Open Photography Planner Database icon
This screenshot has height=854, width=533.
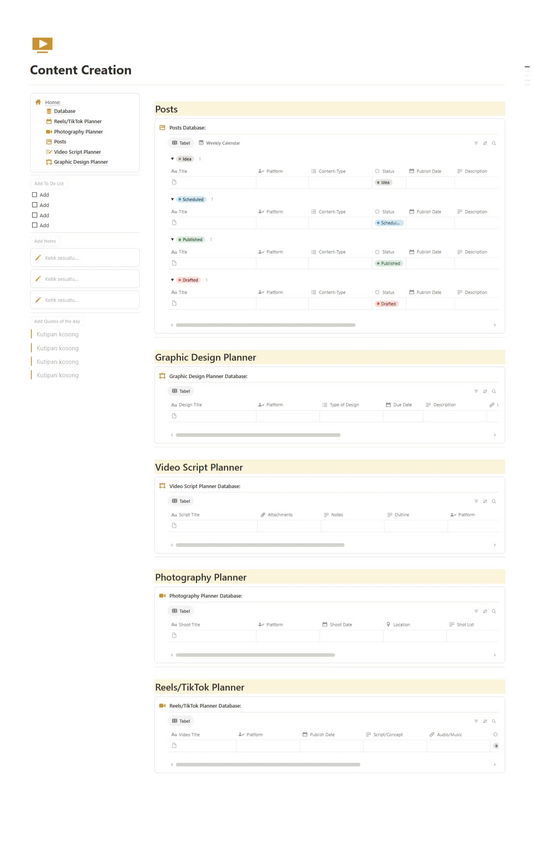[162, 596]
